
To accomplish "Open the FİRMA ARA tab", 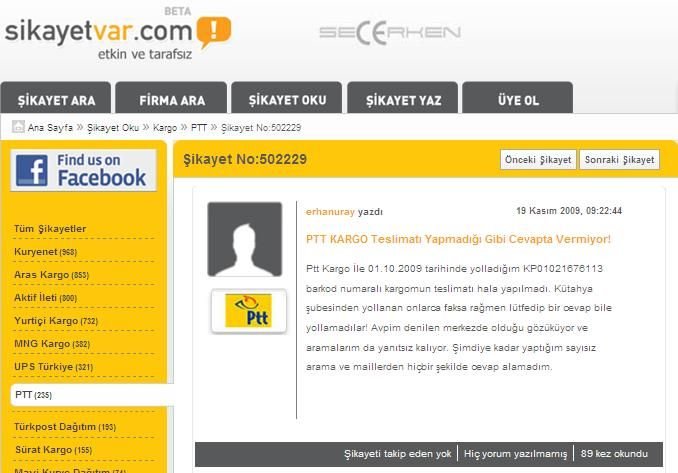I will coord(172,98).
